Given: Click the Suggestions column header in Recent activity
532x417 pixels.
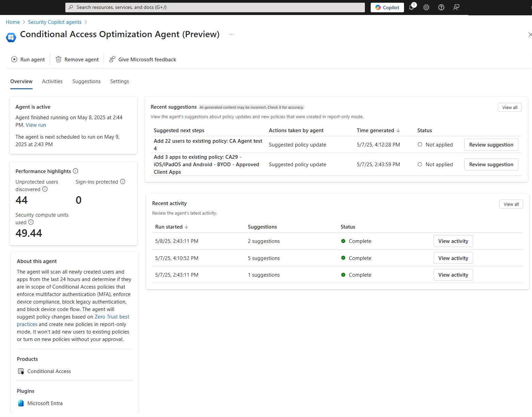Looking at the screenshot, I should [x=262, y=227].
